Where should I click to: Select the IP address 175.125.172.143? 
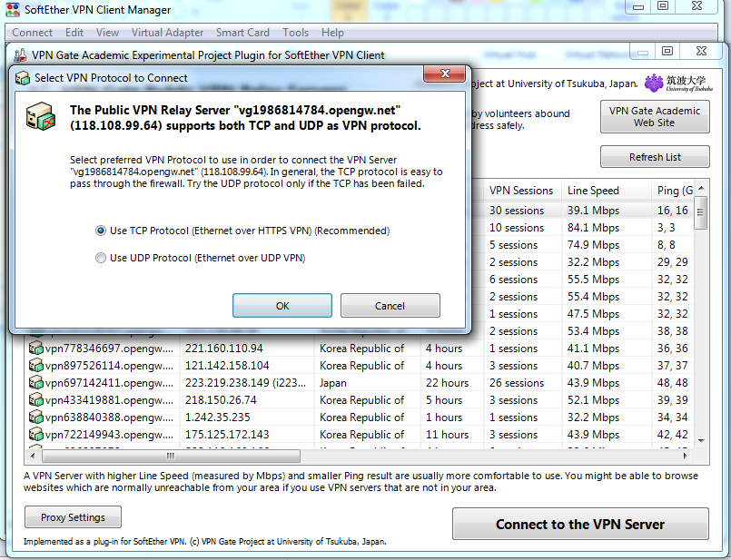pos(227,434)
